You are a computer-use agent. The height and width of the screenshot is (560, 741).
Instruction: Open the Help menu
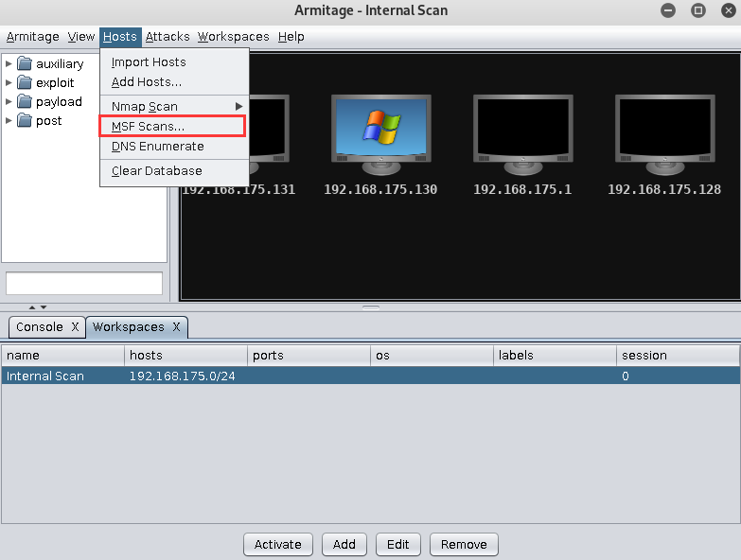(x=291, y=36)
